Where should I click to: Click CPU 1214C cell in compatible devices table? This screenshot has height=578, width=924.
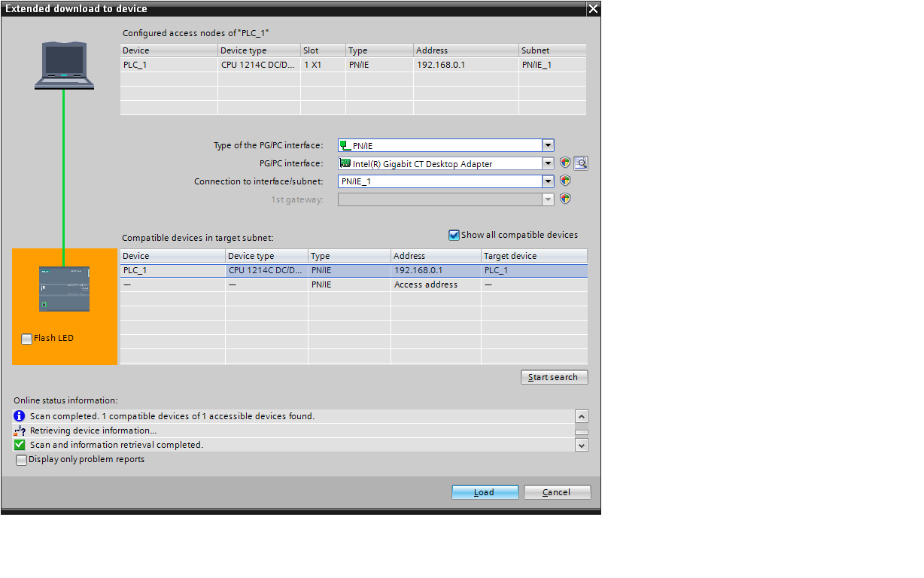266,270
